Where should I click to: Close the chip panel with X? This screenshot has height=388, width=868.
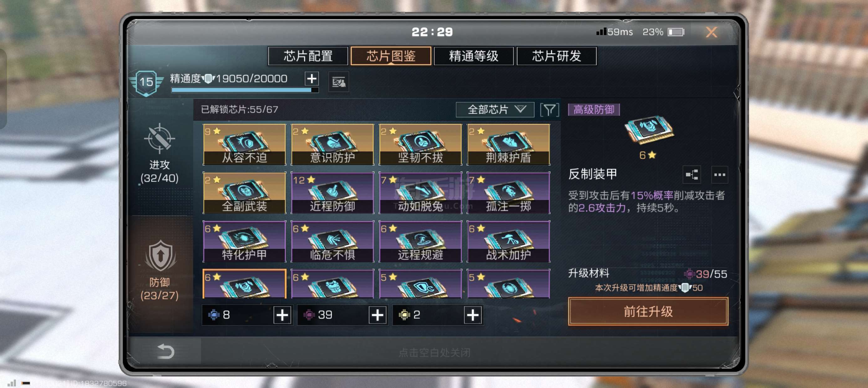(x=711, y=32)
